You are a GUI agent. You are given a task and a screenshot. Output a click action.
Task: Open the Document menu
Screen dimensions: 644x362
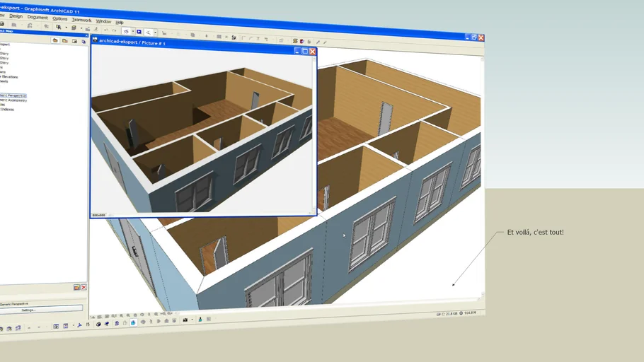pos(38,17)
